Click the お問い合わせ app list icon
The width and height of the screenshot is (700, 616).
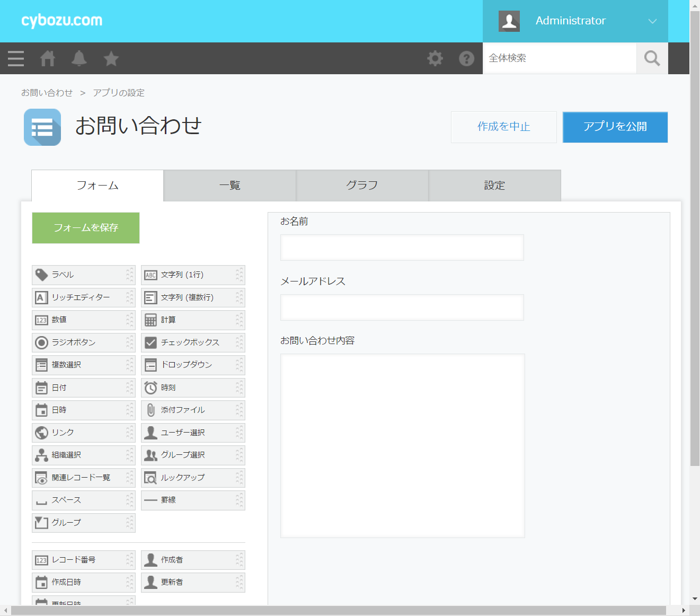pyautogui.click(x=42, y=127)
